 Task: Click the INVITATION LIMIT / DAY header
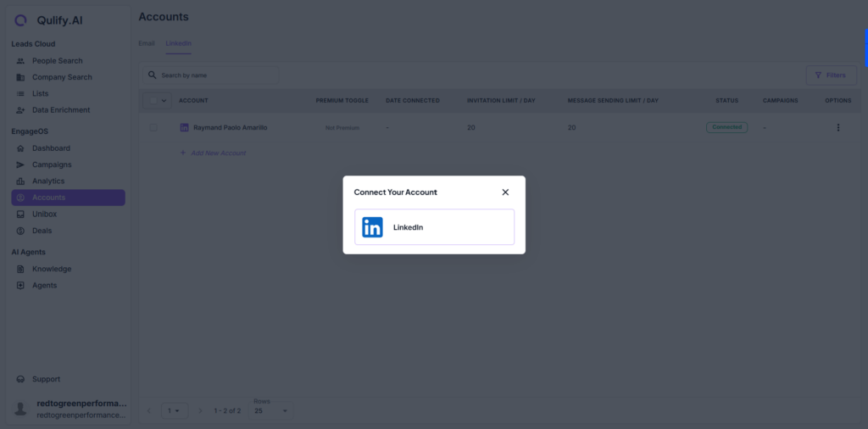tap(501, 101)
